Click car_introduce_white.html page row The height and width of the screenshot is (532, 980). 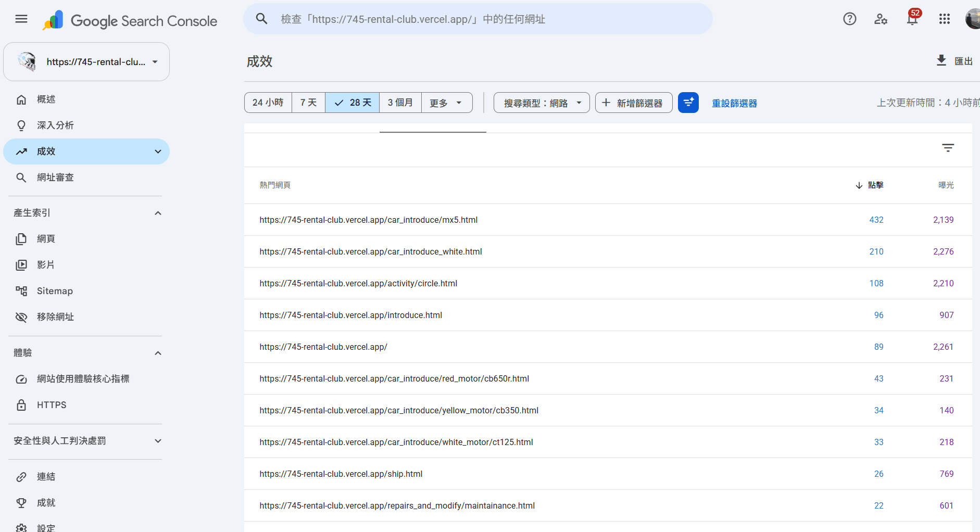click(608, 251)
